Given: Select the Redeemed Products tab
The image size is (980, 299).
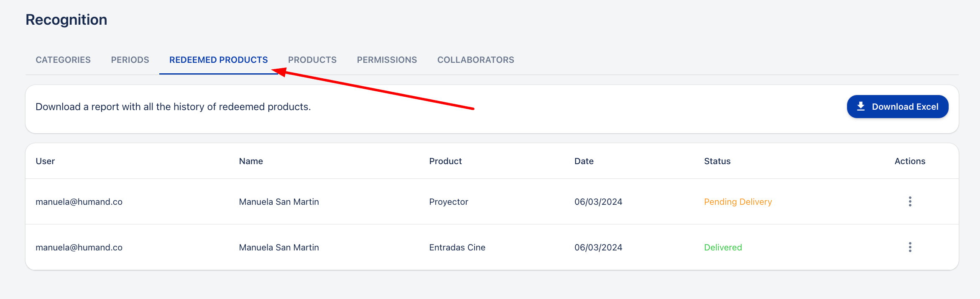Looking at the screenshot, I should click(x=218, y=60).
